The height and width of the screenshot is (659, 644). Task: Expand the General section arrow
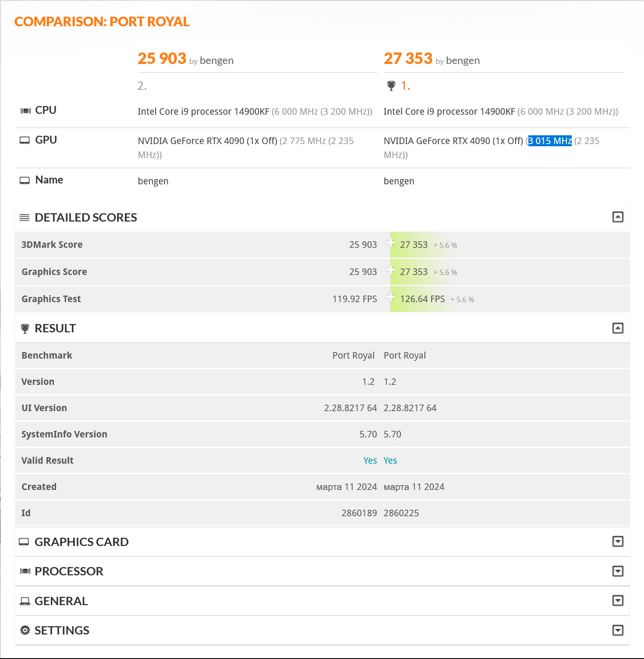coord(618,601)
